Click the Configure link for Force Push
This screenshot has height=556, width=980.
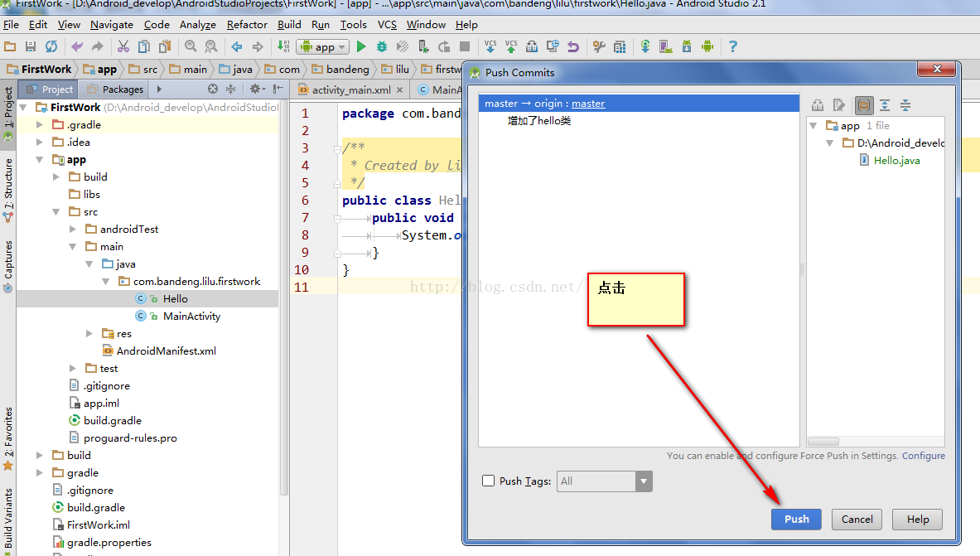[x=923, y=456]
